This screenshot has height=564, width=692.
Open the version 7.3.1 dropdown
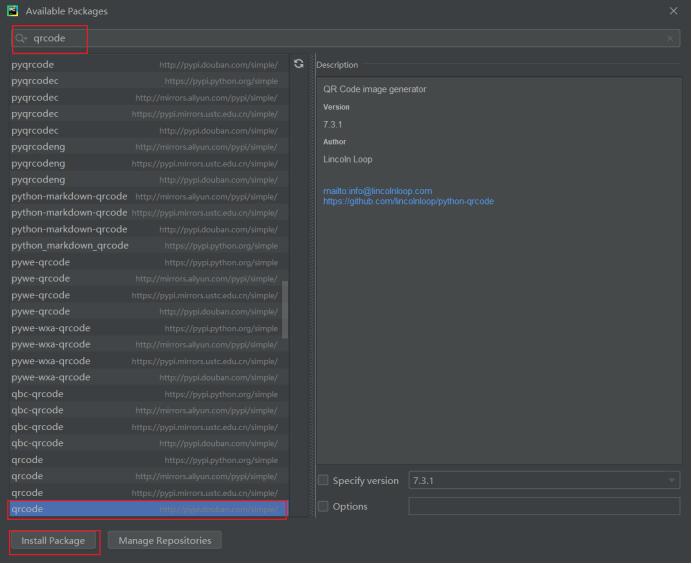(x=543, y=481)
